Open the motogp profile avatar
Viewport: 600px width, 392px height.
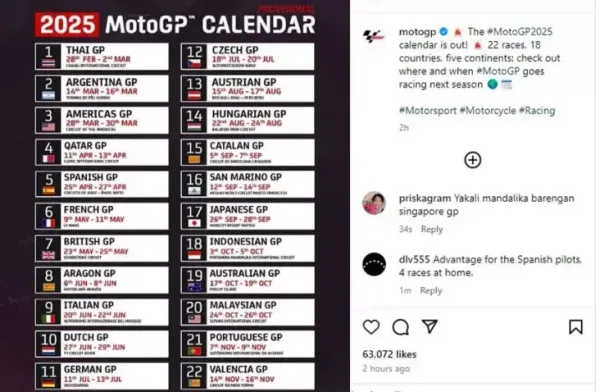click(x=373, y=36)
